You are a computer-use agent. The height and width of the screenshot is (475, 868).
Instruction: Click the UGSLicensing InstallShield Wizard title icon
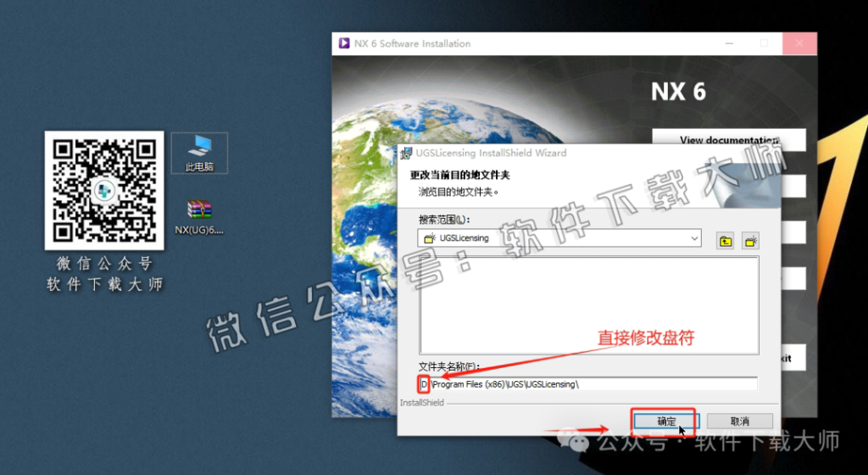pyautogui.click(x=407, y=153)
